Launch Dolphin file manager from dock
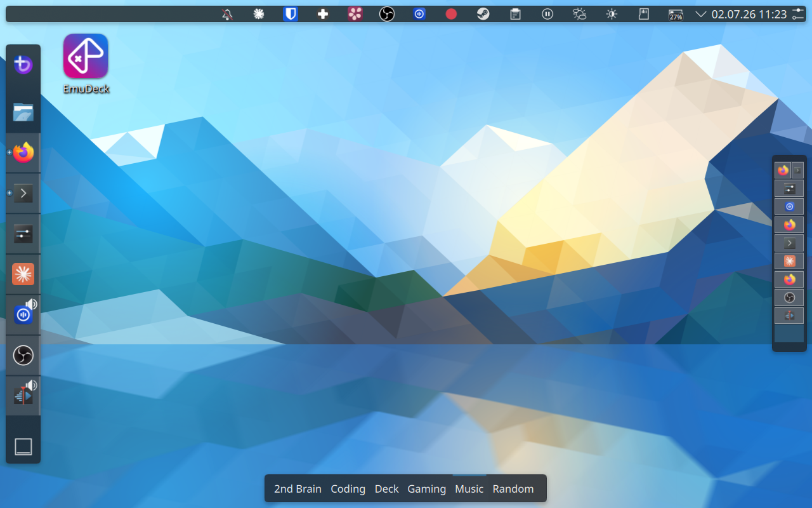This screenshot has height=508, width=812. tap(23, 112)
